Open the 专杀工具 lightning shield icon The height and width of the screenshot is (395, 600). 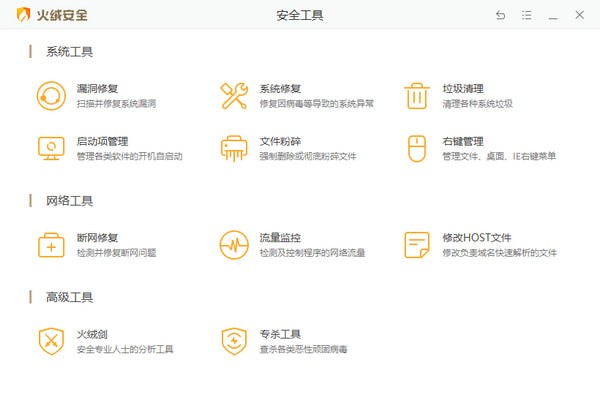[x=234, y=341]
